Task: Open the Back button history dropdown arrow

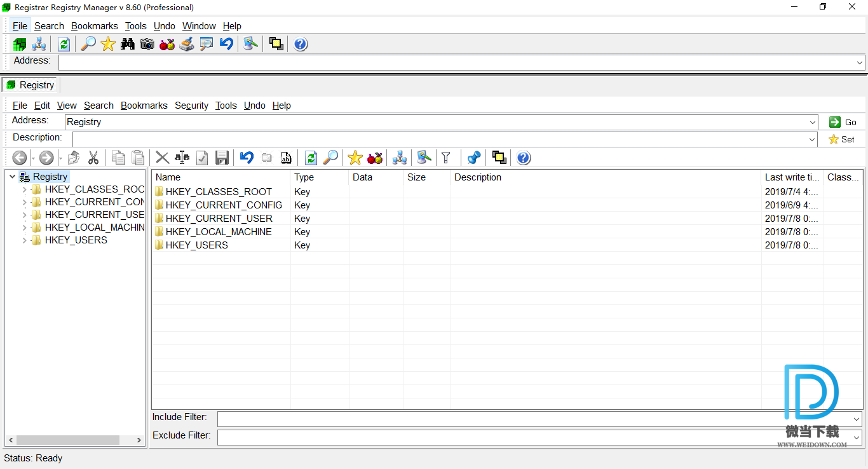Action: click(x=33, y=158)
